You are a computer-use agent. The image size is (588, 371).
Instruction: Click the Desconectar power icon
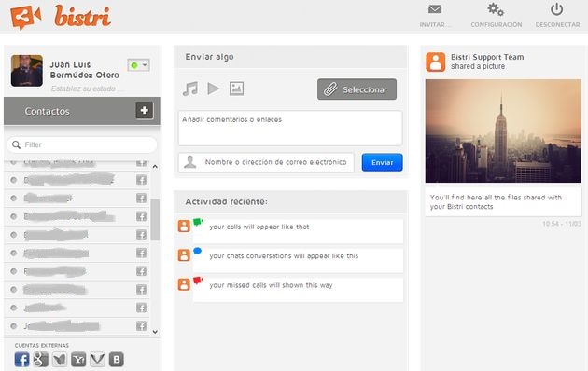tap(557, 9)
